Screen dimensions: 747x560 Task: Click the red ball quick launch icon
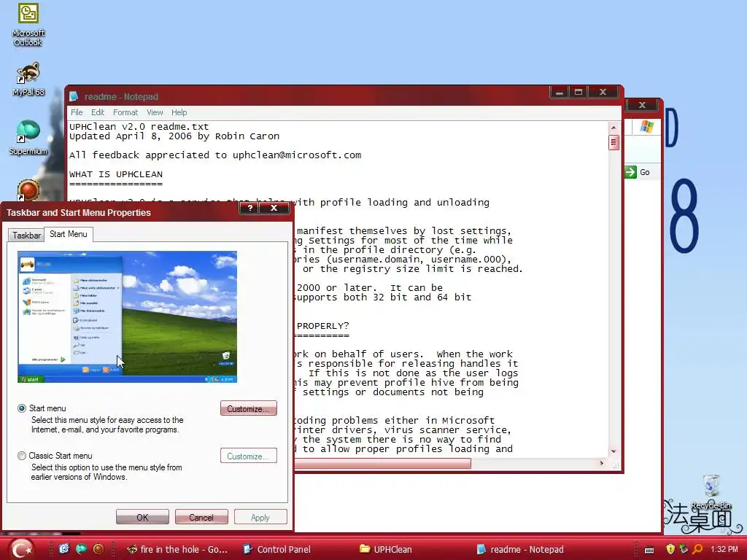click(x=98, y=549)
